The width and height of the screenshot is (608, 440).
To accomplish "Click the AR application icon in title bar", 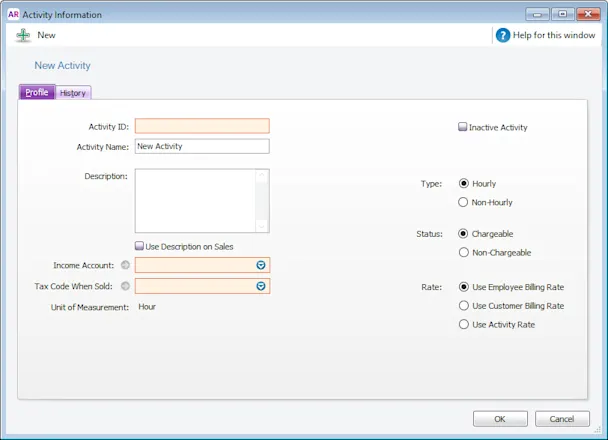I will [x=13, y=14].
